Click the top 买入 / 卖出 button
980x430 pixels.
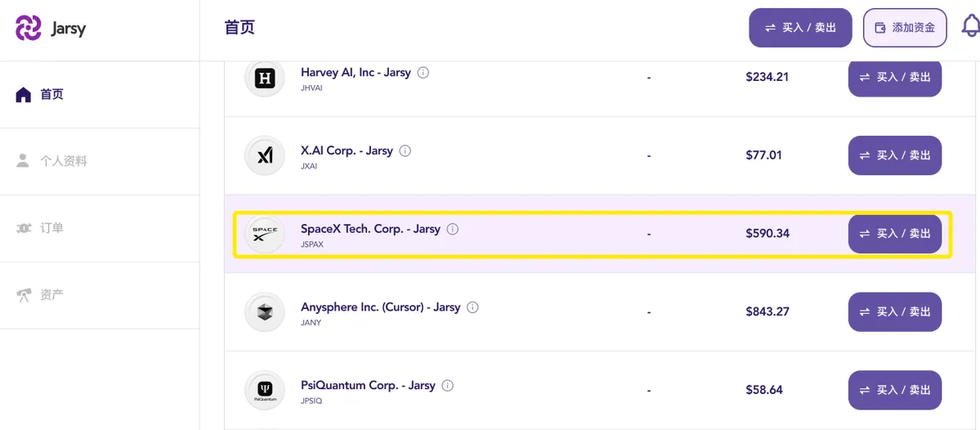coord(800,28)
